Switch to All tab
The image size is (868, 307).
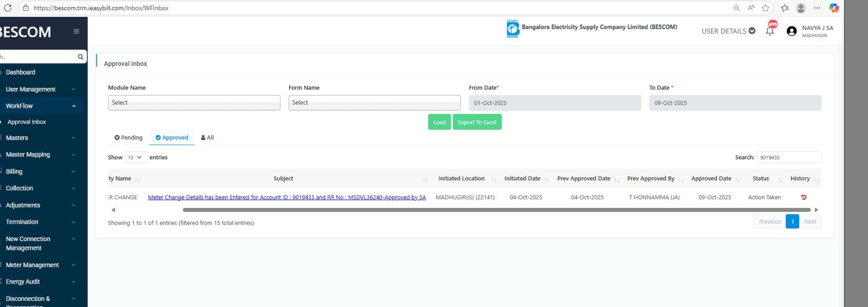(x=207, y=137)
